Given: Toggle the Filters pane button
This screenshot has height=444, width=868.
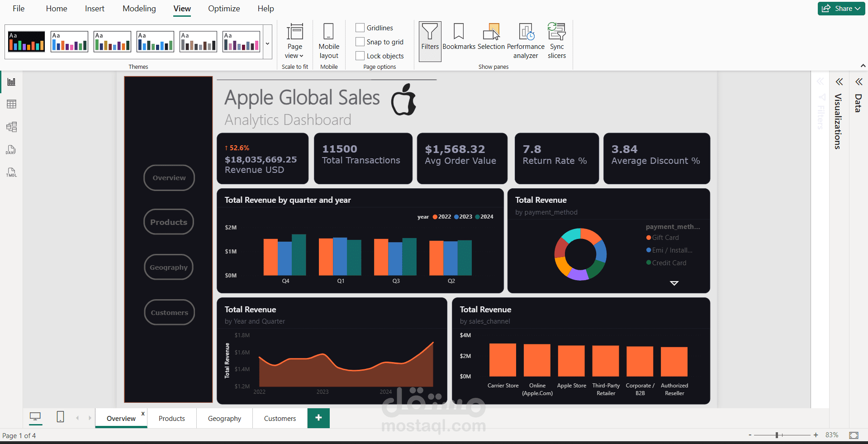Looking at the screenshot, I should (430, 41).
